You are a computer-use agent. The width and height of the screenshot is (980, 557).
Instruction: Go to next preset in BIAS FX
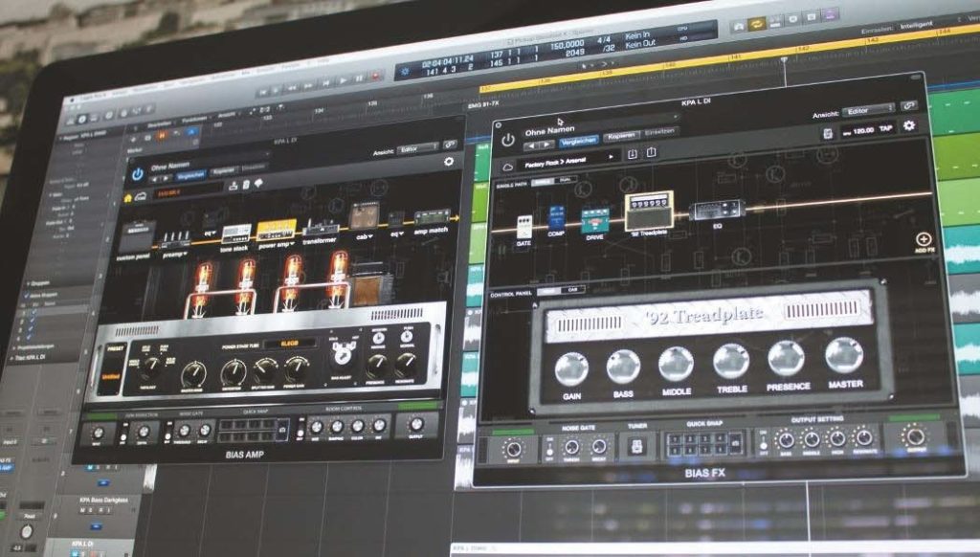546,145
